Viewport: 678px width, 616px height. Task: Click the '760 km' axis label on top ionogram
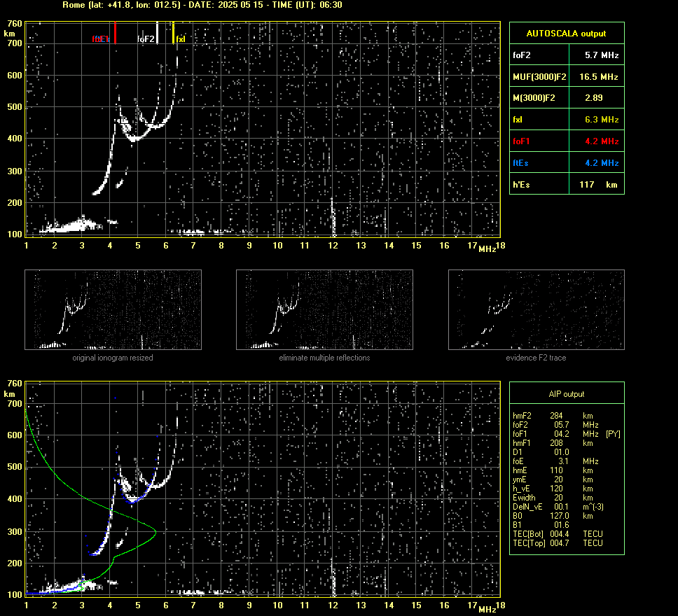click(x=13, y=28)
